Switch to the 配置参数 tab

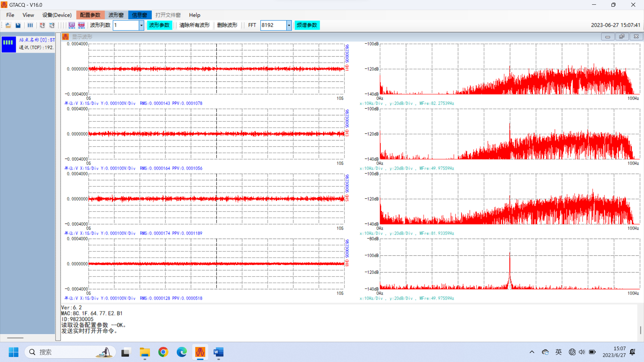pos(90,15)
